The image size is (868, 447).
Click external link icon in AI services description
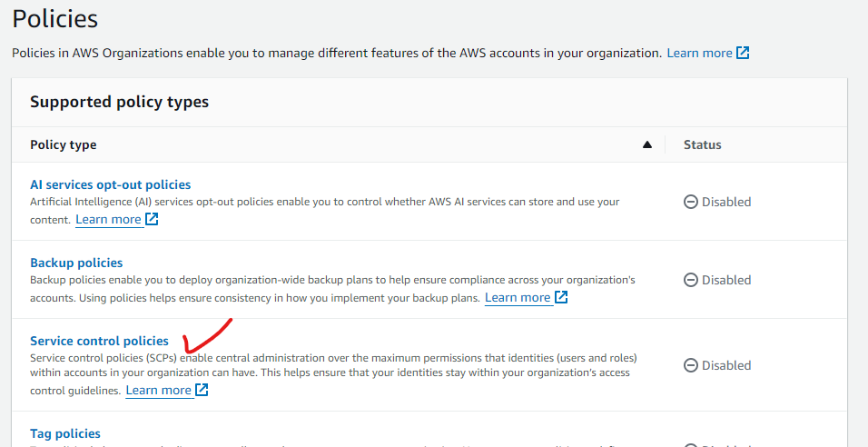[x=152, y=220]
